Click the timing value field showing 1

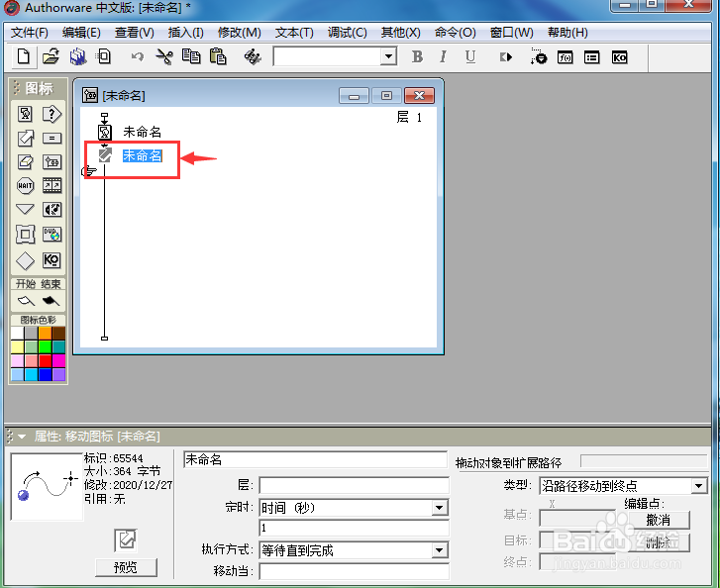pos(354,528)
